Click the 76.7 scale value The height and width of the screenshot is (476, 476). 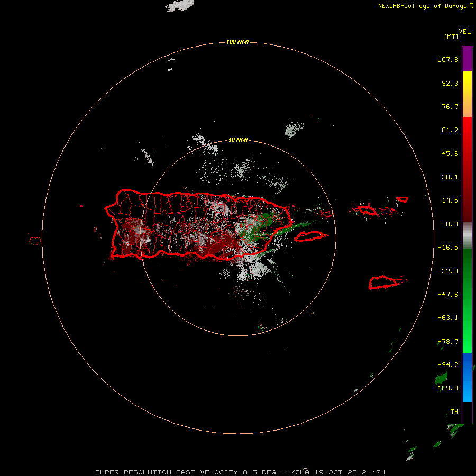[450, 106]
